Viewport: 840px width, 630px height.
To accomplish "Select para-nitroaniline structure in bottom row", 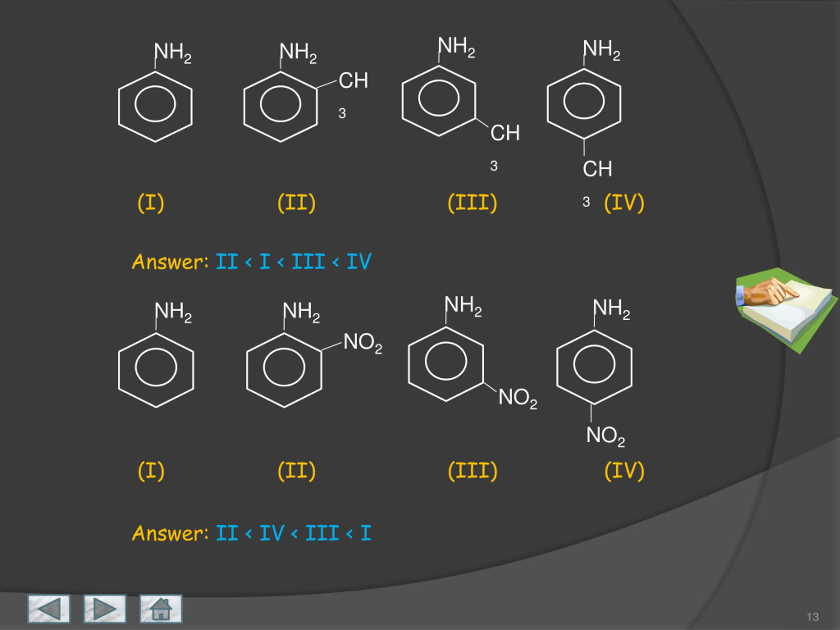I will click(594, 365).
